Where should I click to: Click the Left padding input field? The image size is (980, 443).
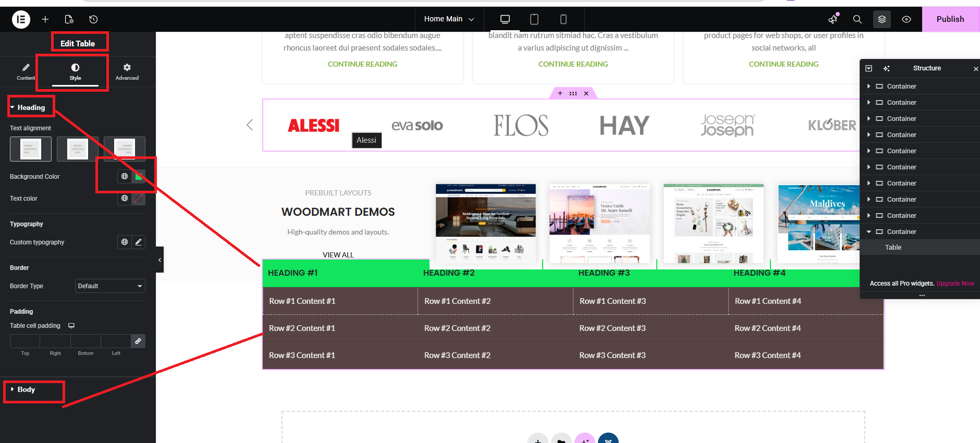(116, 341)
